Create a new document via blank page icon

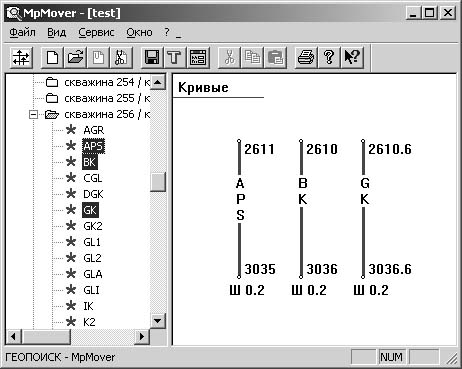[52, 58]
